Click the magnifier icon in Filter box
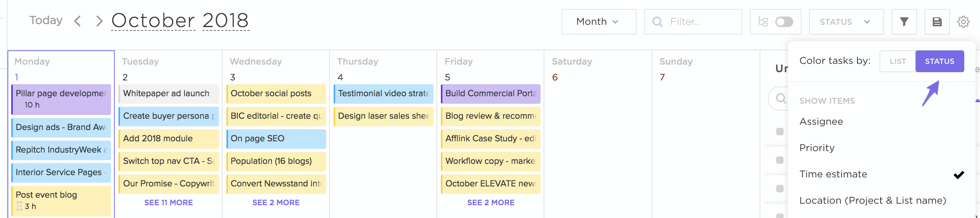This screenshot has height=218, width=980. coord(657,22)
